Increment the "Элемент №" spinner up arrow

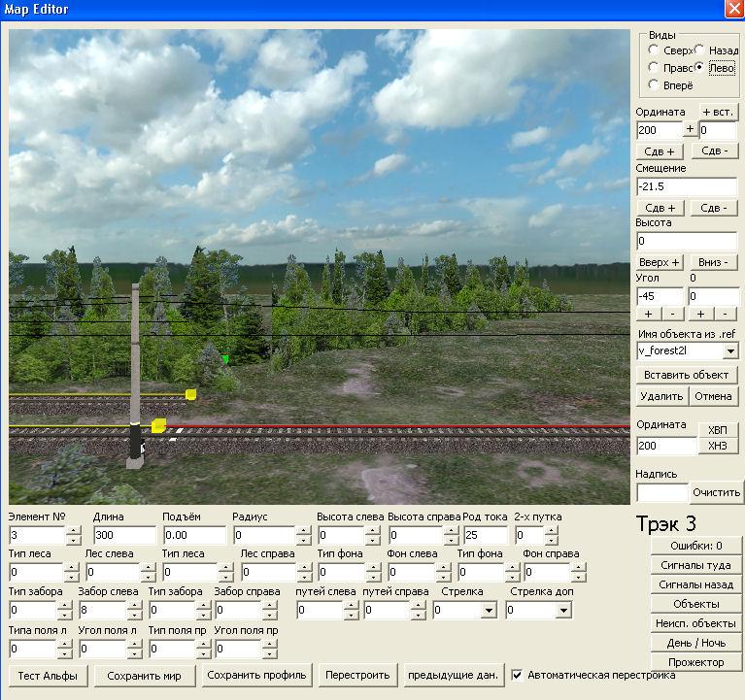[74, 531]
